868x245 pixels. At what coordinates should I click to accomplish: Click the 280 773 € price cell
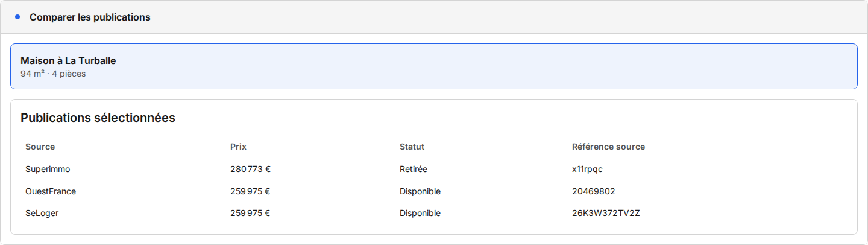pos(250,170)
